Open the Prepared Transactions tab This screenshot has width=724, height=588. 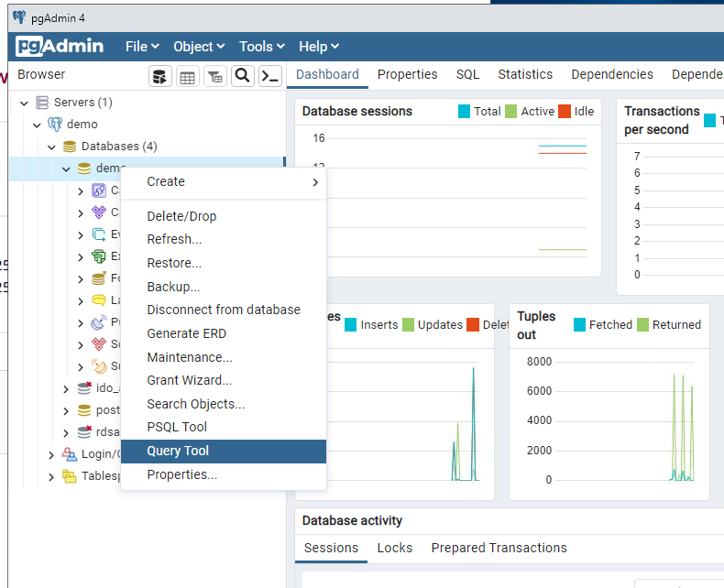[x=499, y=548]
